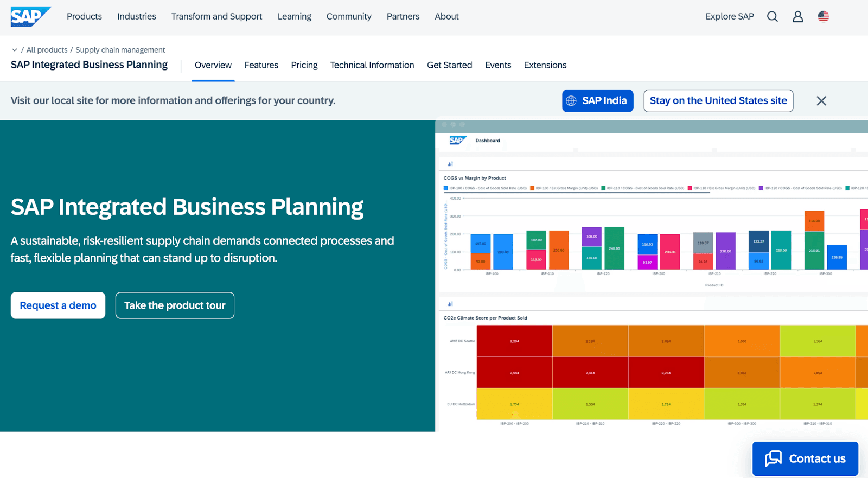Click the CO2e Climate Score per Product Sold title
Image resolution: width=868 pixels, height=478 pixels.
[485, 318]
